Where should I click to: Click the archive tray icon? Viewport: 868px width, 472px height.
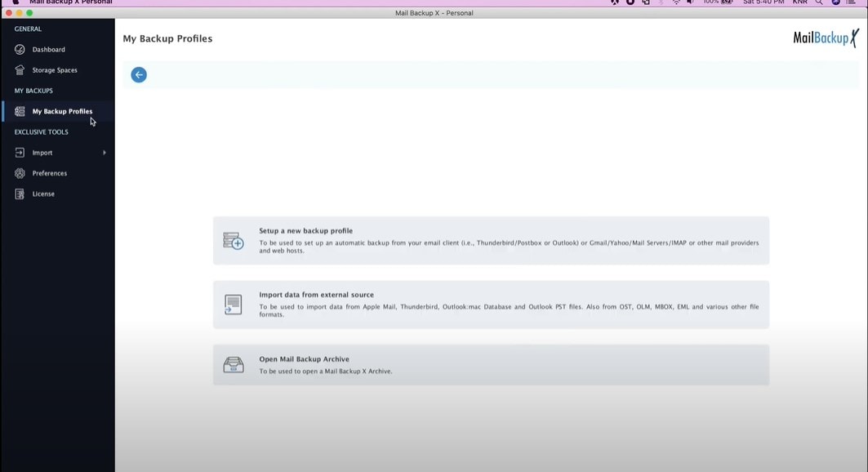tap(234, 365)
